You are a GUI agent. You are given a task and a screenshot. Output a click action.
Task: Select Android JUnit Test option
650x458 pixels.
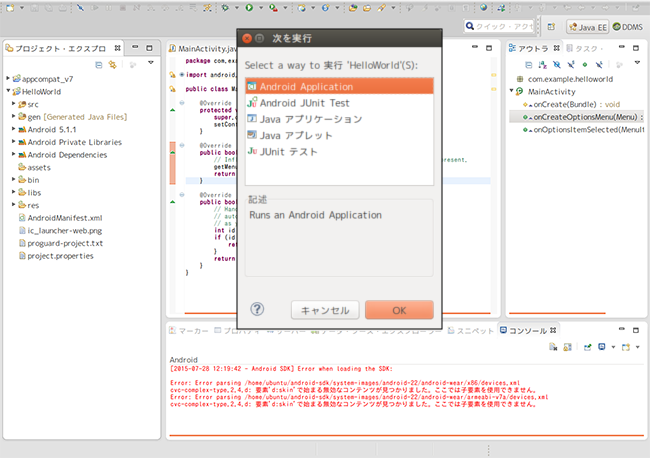pyautogui.click(x=340, y=103)
